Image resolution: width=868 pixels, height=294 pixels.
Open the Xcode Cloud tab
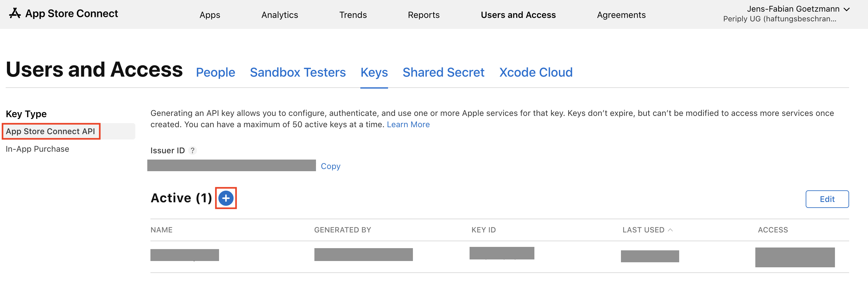click(535, 72)
